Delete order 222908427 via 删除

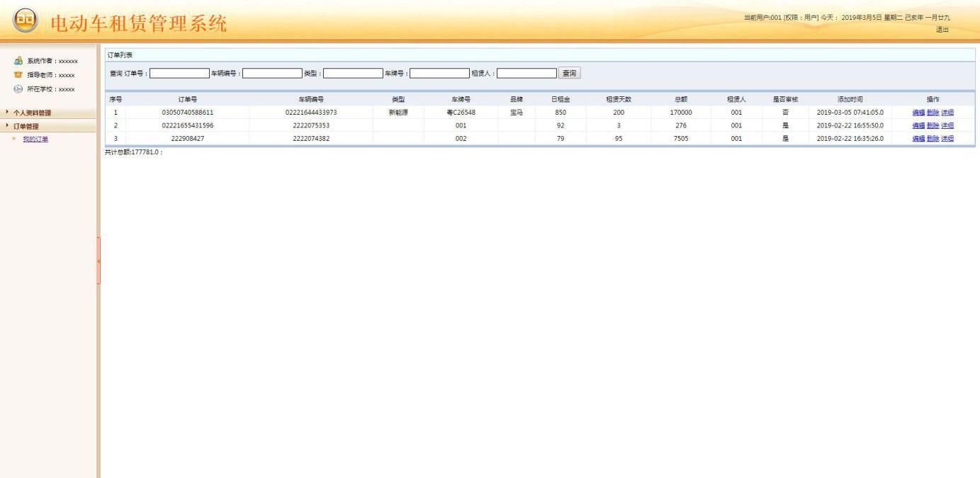tap(933, 139)
